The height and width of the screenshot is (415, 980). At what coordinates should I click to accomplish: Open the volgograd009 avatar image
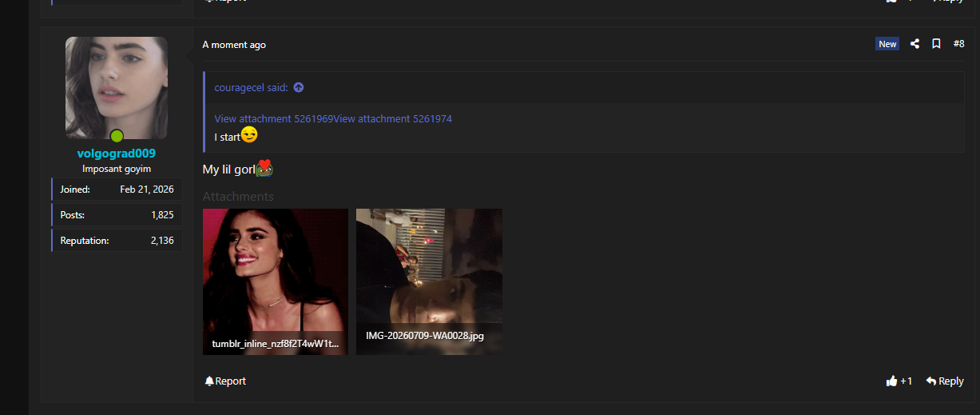pos(117,88)
